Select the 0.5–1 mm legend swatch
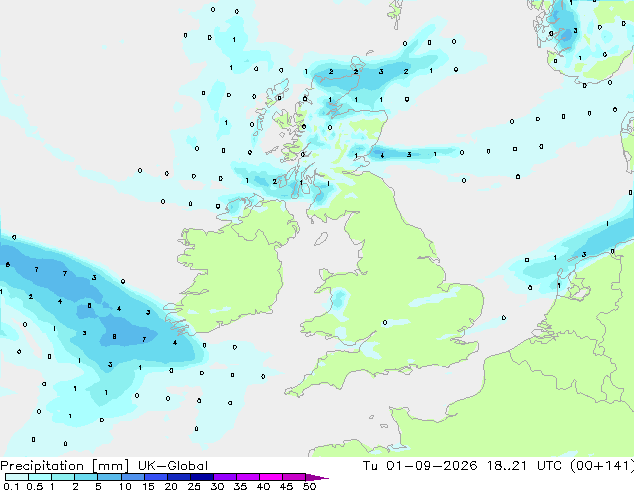 (40, 477)
